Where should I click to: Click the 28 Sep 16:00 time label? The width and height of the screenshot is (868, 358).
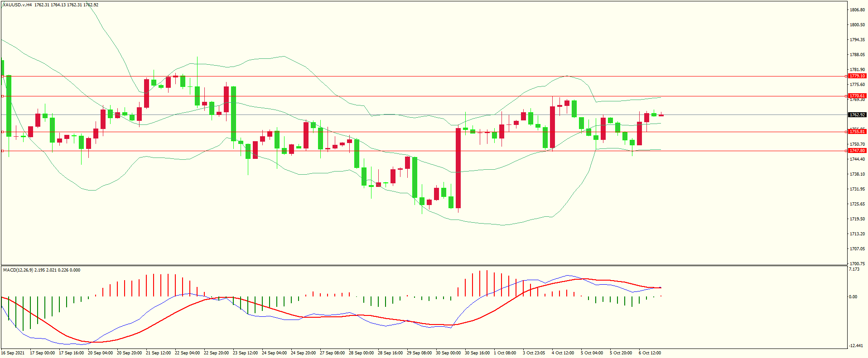click(x=391, y=353)
